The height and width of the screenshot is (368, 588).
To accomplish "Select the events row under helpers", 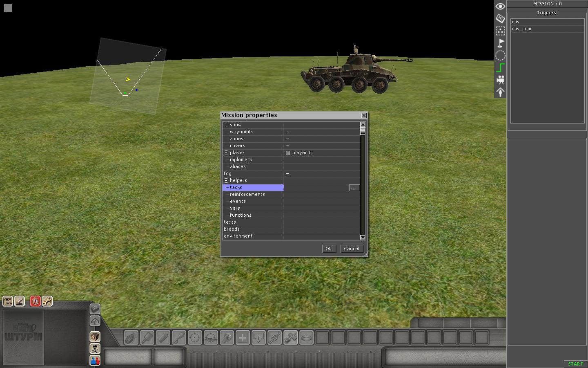I will coord(291,201).
